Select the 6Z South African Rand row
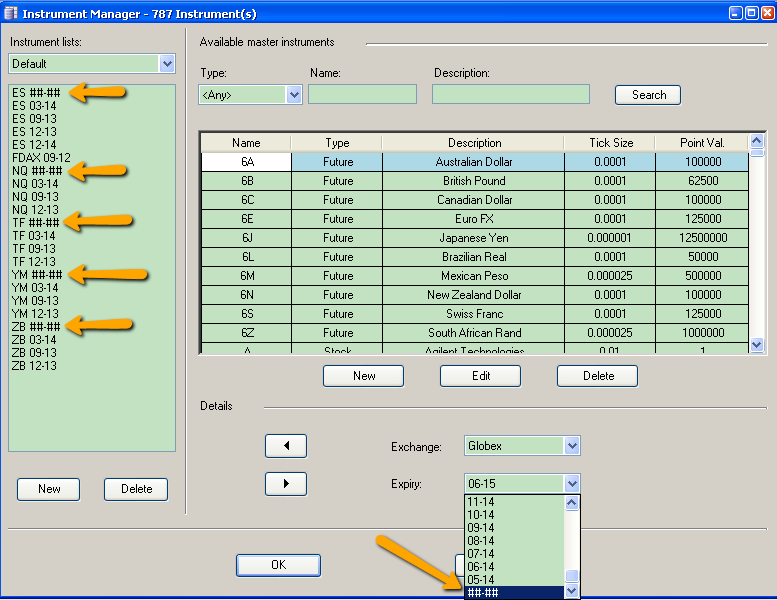This screenshot has height=600, width=777. coord(475,333)
